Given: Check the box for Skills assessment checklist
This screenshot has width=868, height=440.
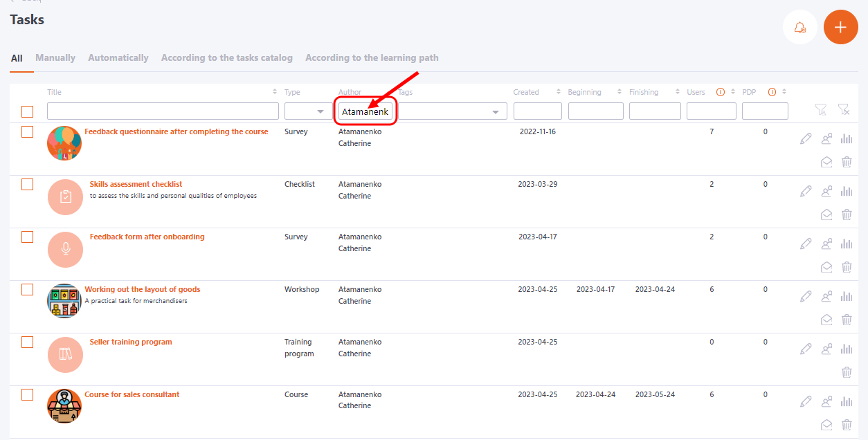Looking at the screenshot, I should [x=28, y=184].
